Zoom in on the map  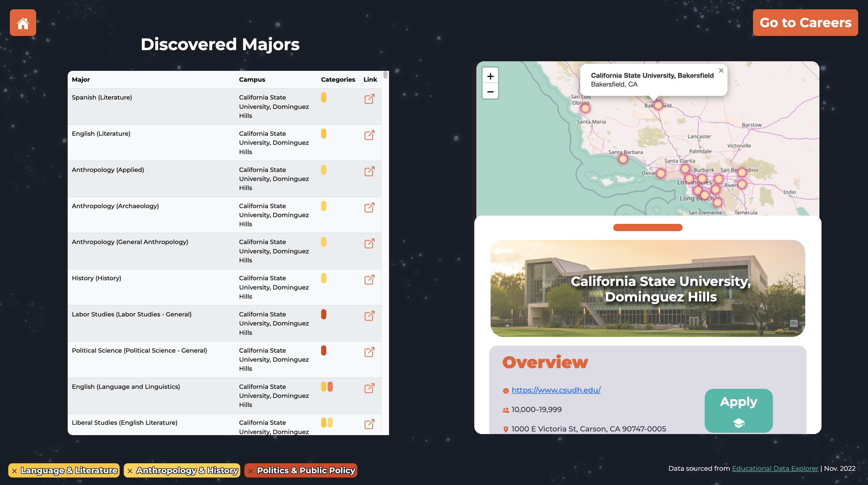(x=490, y=76)
